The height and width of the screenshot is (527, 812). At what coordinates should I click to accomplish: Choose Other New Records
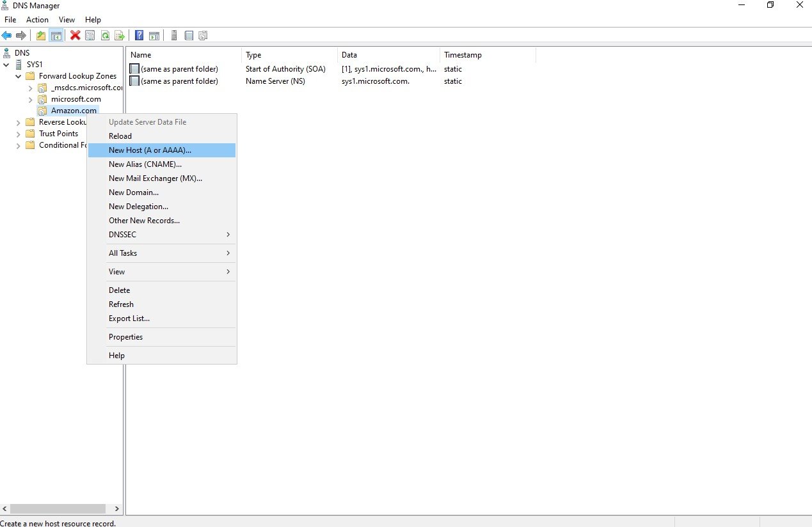tap(162, 221)
